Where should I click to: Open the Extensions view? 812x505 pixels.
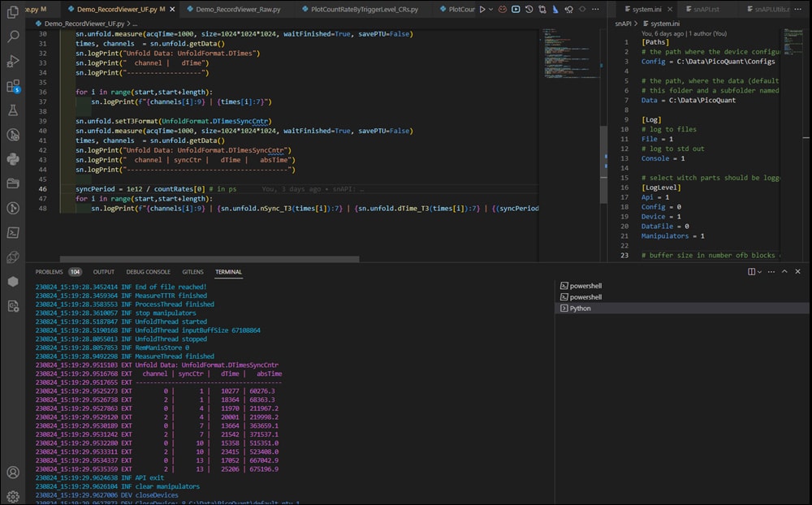[x=13, y=86]
